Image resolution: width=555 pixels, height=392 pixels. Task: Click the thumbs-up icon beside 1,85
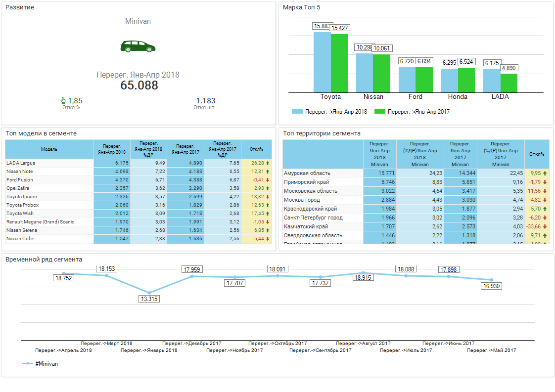[x=63, y=101]
